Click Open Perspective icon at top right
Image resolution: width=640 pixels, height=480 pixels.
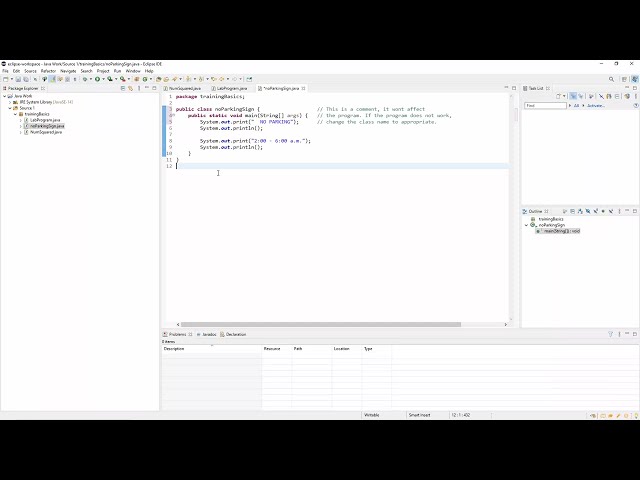[624, 79]
